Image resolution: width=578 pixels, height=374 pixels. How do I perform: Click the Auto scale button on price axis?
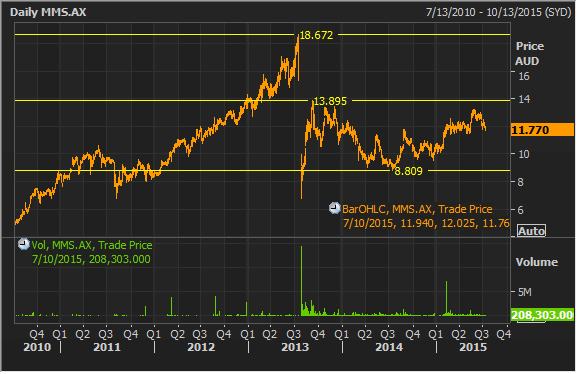(x=532, y=231)
